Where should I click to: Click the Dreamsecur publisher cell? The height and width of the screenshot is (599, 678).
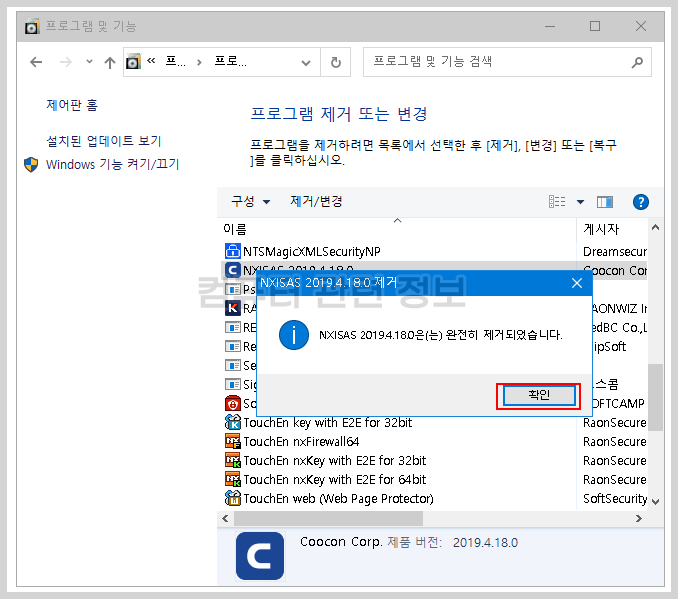pos(614,252)
